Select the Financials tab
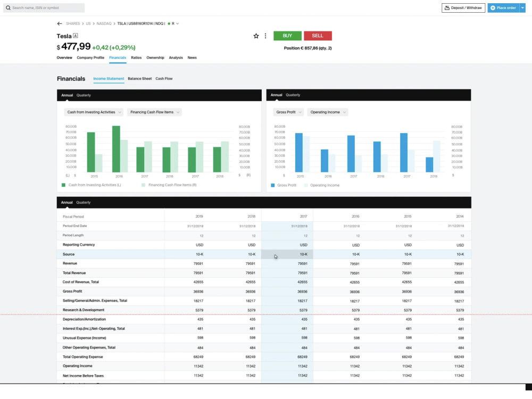Screen dimensions: 532x399 [118, 57]
